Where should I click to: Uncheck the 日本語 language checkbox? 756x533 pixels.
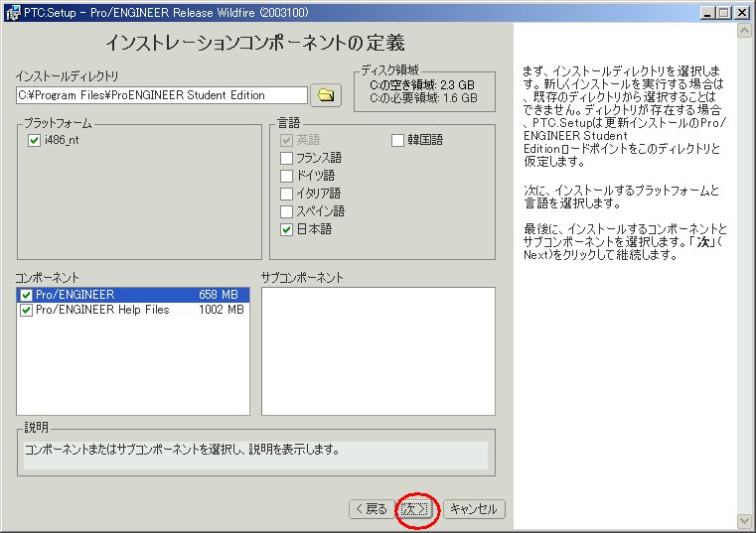pos(286,229)
